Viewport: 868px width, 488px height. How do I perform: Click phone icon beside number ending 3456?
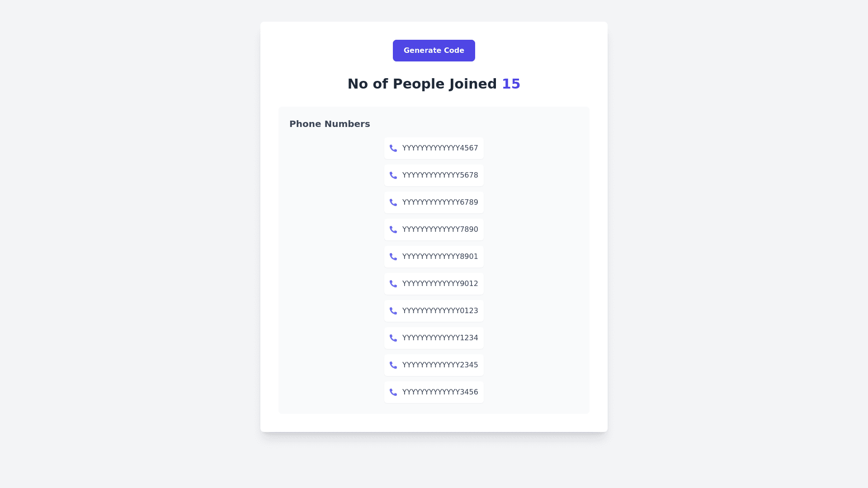(x=393, y=392)
